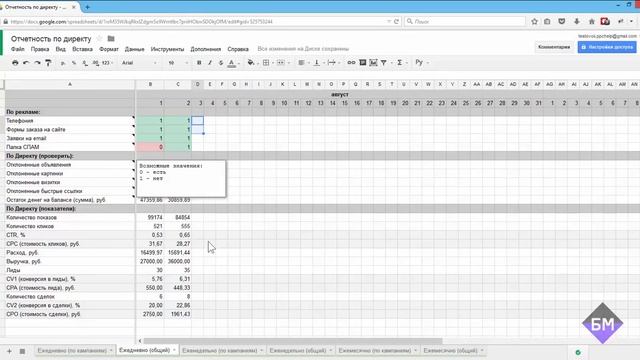
Task: Open the Правка menu
Action: (40, 49)
